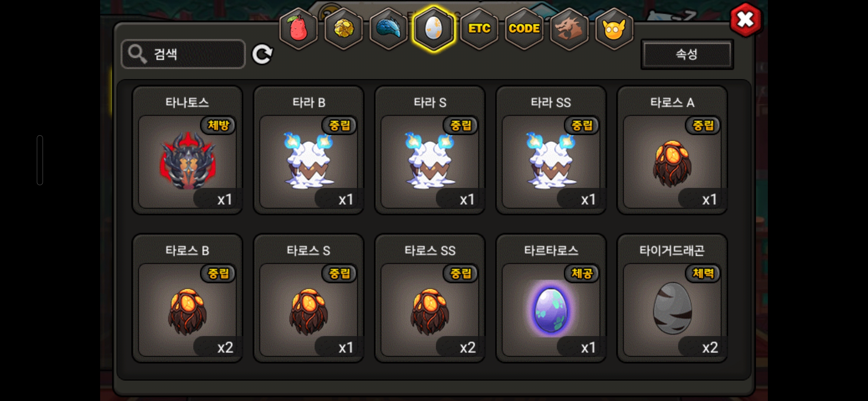Choose the 타로스 SS egg card
The height and width of the screenshot is (401, 868).
[x=430, y=298]
